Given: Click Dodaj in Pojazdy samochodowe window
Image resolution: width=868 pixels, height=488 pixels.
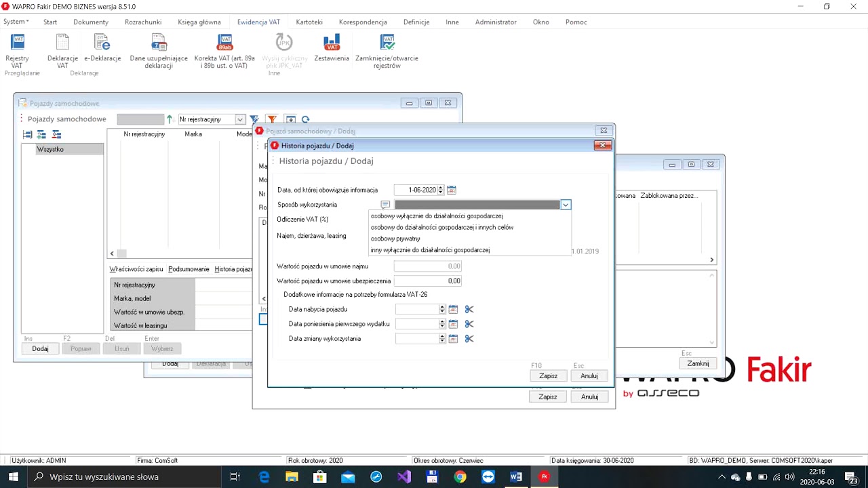Looking at the screenshot, I should pyautogui.click(x=40, y=348).
